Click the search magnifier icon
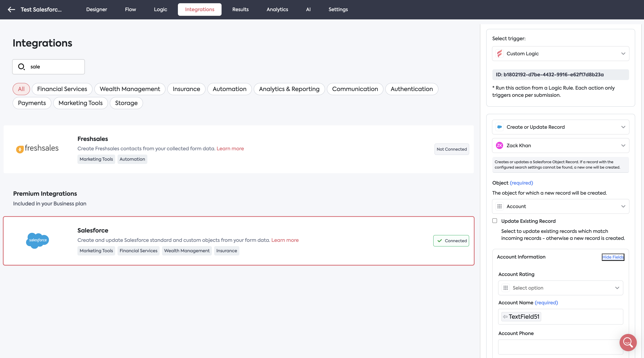The width and height of the screenshot is (644, 358). 22,67
